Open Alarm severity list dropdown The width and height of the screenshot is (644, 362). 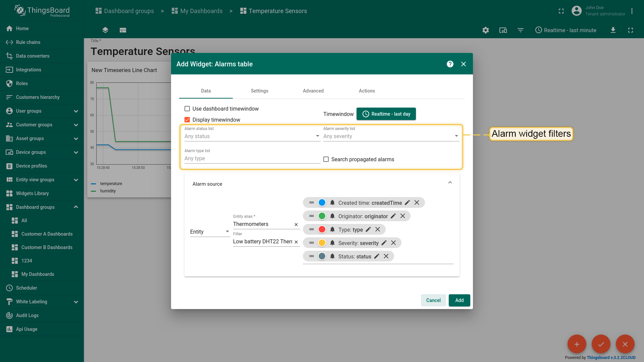(x=391, y=136)
